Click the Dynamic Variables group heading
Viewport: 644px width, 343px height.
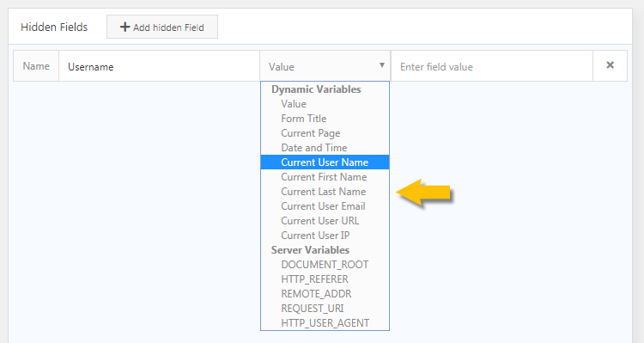316,89
